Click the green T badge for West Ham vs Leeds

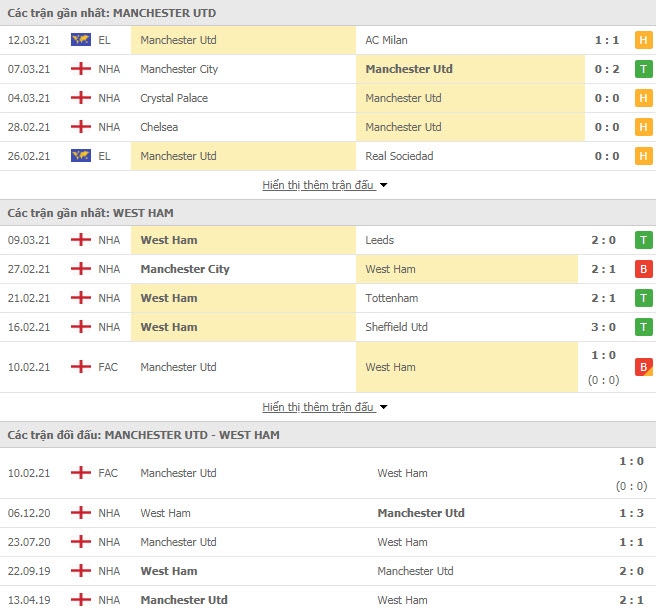[643, 240]
